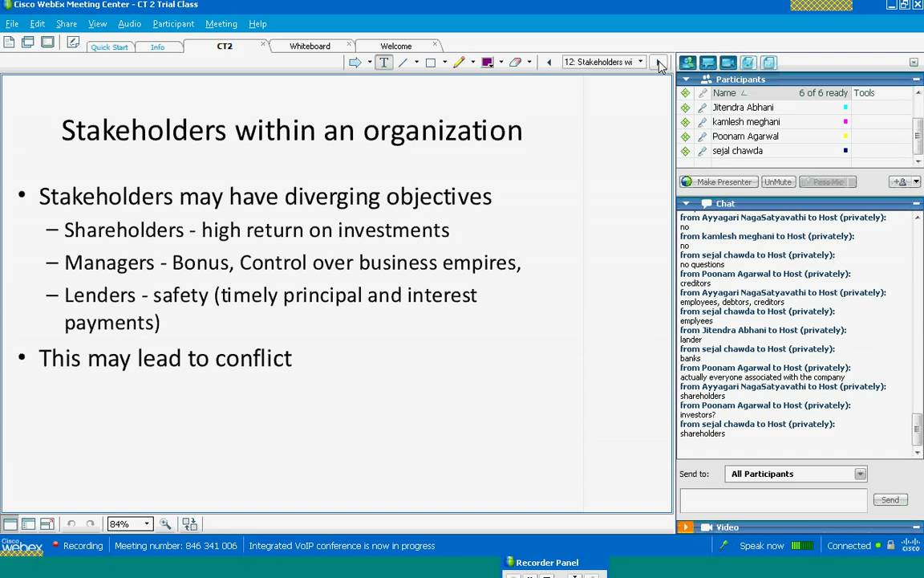The image size is (924, 578).
Task: Select the Text annotation tool
Action: pyautogui.click(x=383, y=62)
